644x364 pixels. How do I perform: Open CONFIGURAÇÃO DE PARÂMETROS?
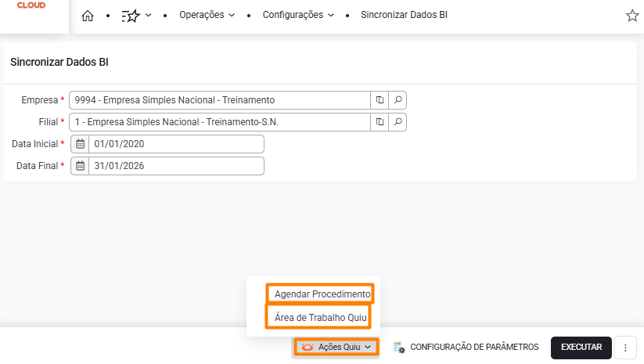coord(466,347)
